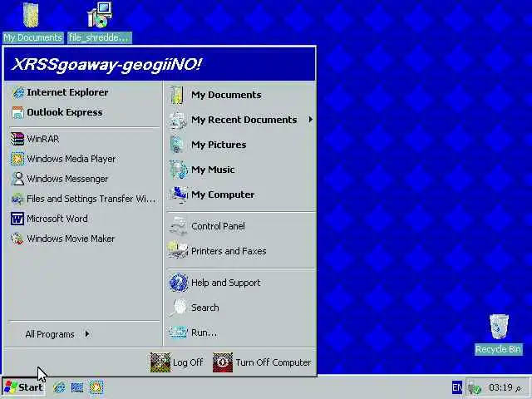The width and height of the screenshot is (532, 399).
Task: Click the Run... label
Action: pyautogui.click(x=204, y=332)
